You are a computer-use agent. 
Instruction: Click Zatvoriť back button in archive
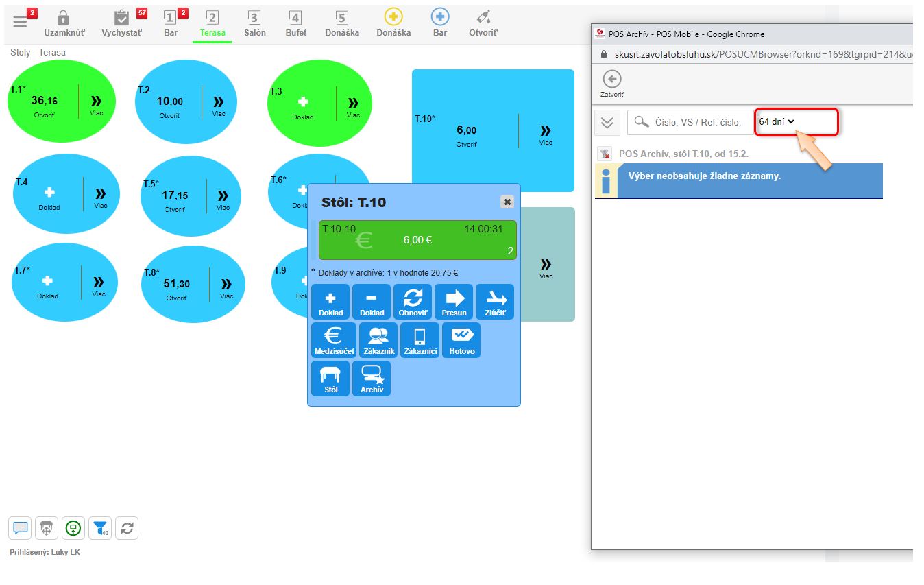[x=611, y=84]
